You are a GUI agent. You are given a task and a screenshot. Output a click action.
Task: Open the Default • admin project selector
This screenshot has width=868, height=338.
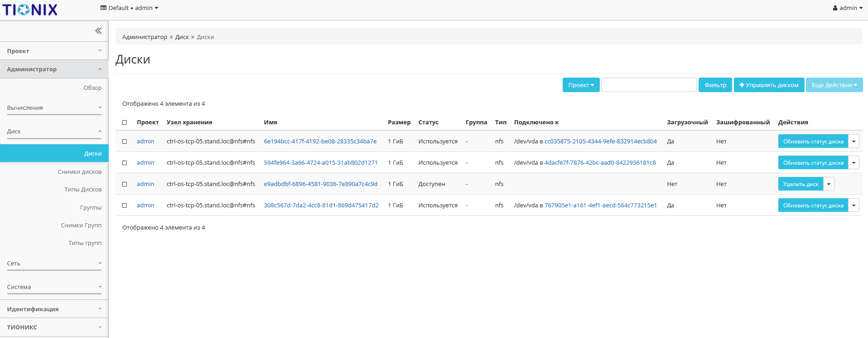pyautogui.click(x=130, y=8)
